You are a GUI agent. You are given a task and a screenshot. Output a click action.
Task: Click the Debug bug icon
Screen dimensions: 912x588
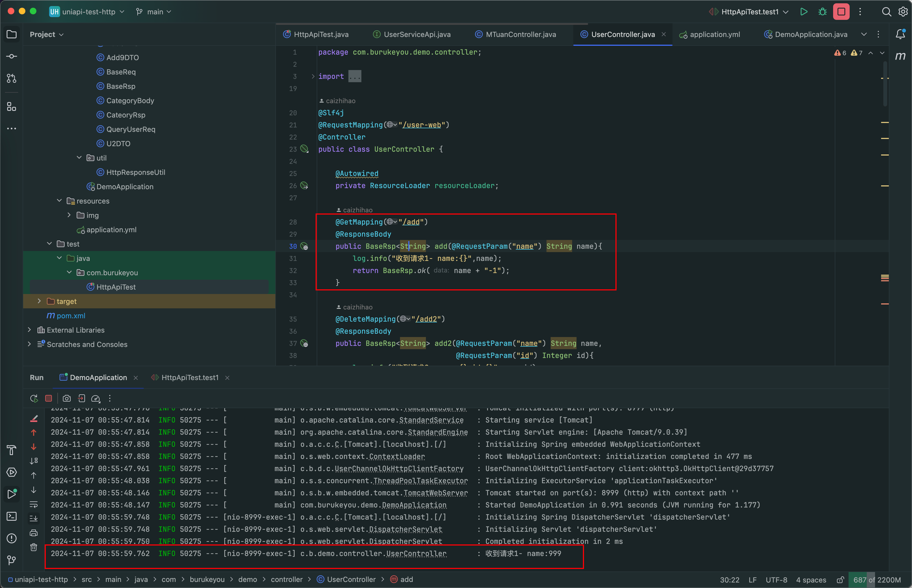[x=822, y=12]
